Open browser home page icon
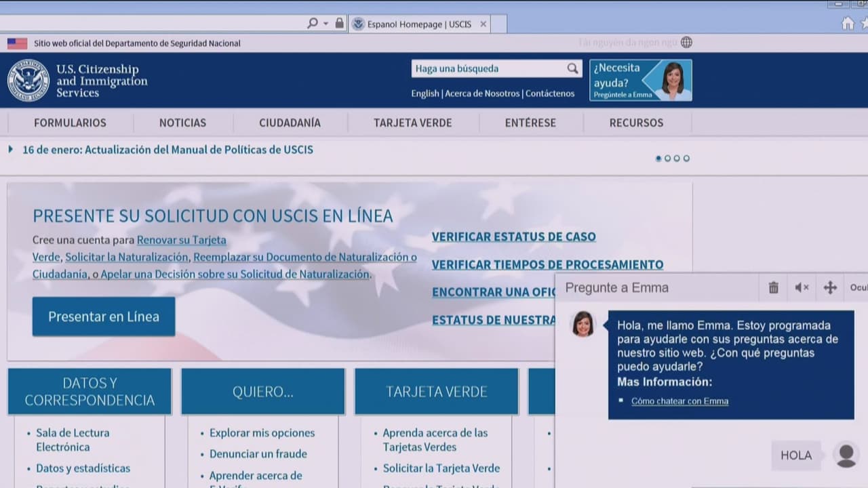This screenshot has height=488, width=868. click(x=848, y=24)
